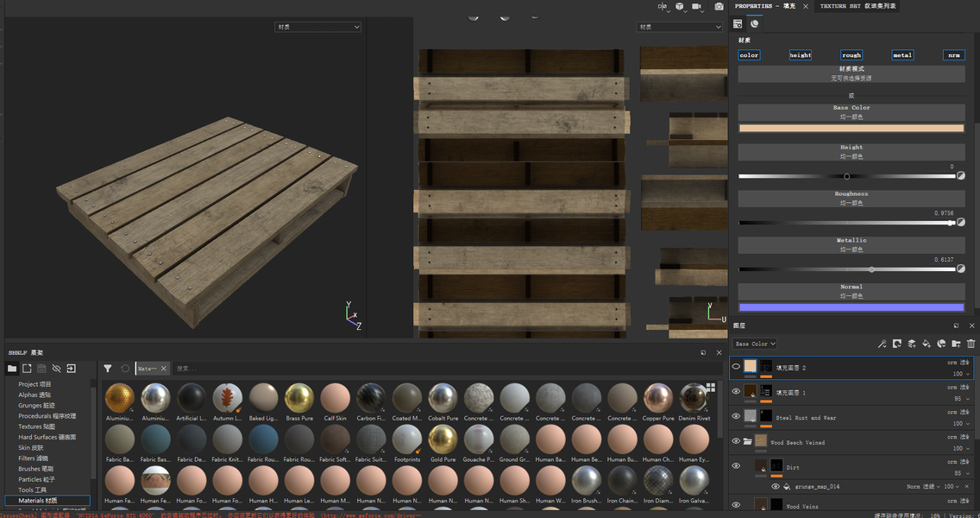
Task: Open the Base Color channel dropdown
Action: [755, 344]
